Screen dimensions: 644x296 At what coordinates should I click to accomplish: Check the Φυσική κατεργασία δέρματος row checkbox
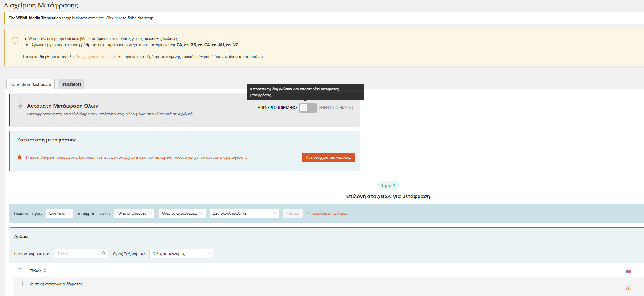[20, 284]
